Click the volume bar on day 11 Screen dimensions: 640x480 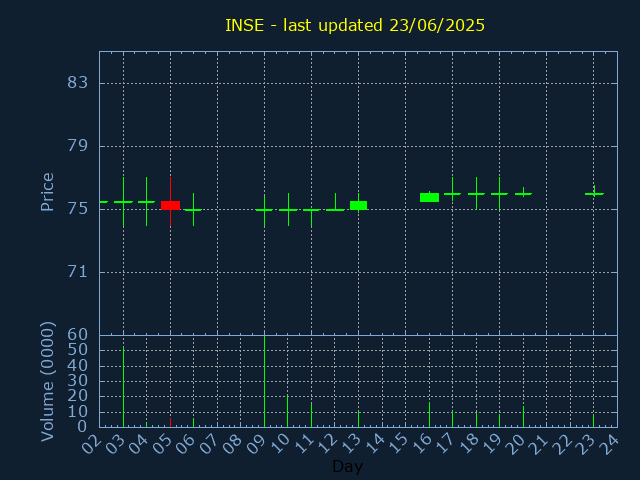[x=311, y=415]
